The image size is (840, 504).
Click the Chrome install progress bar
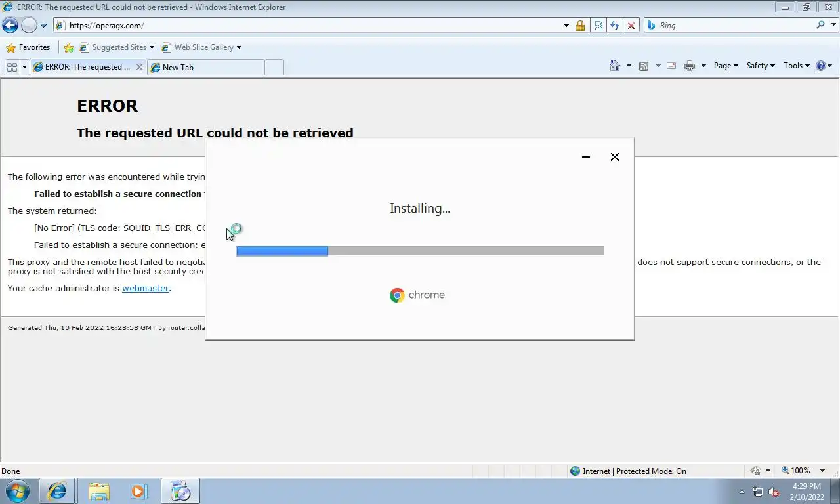point(420,251)
